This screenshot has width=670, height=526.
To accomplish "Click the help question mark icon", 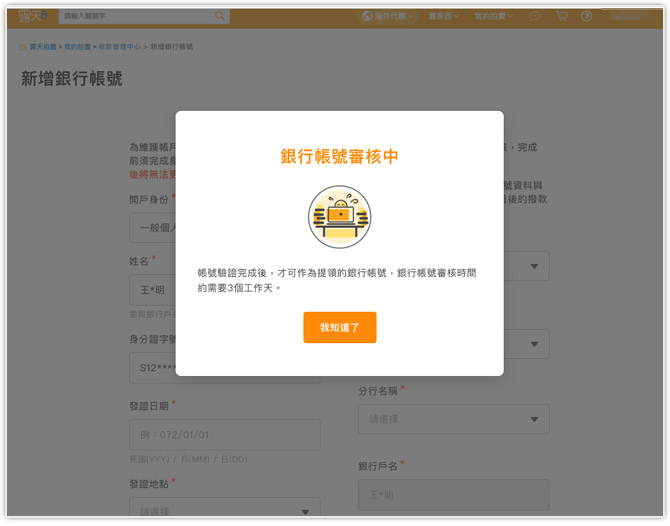I will [x=586, y=16].
